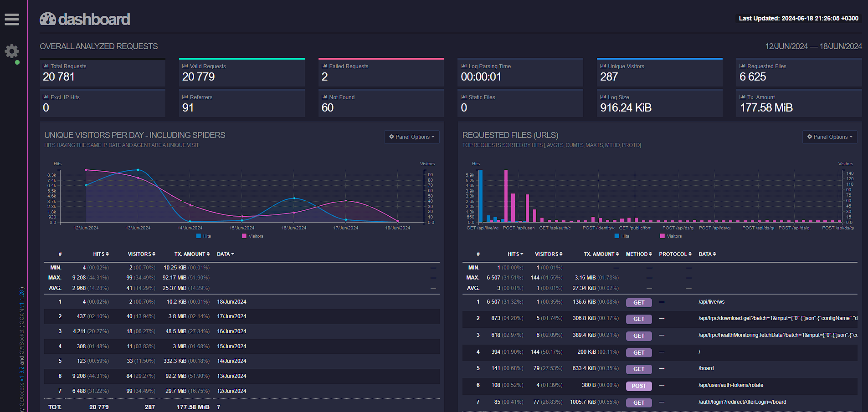Viewport: 868px width, 412px height.
Task: Click the chart icon on Failed Requests panel
Action: click(324, 66)
